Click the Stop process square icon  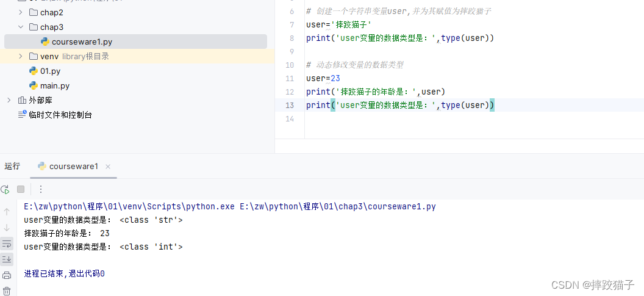pos(21,189)
